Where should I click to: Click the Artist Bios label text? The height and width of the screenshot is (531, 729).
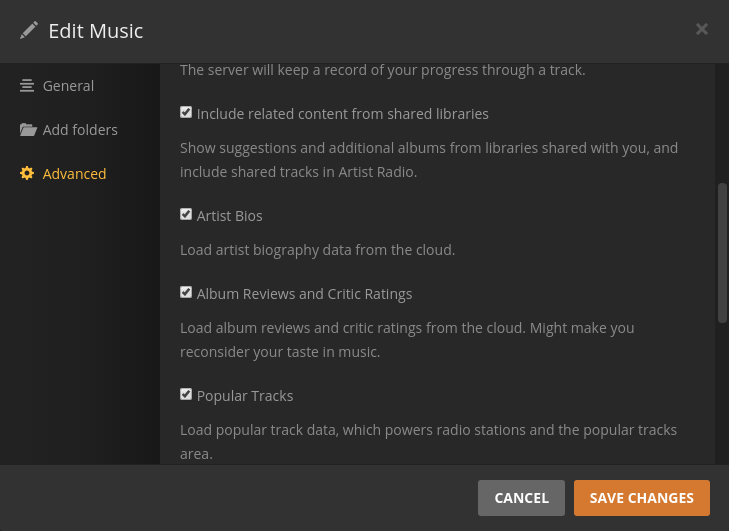coord(229,216)
